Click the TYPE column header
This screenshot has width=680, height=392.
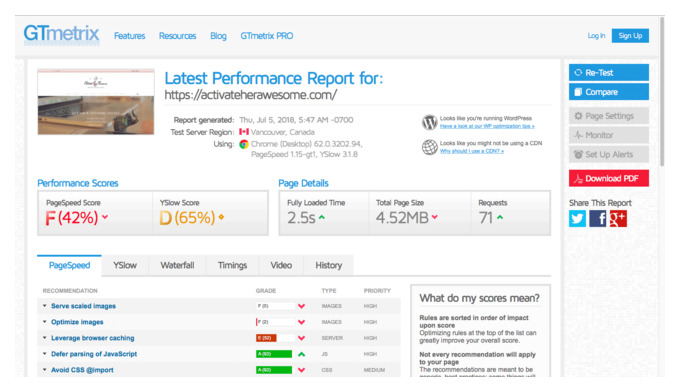[x=329, y=291]
